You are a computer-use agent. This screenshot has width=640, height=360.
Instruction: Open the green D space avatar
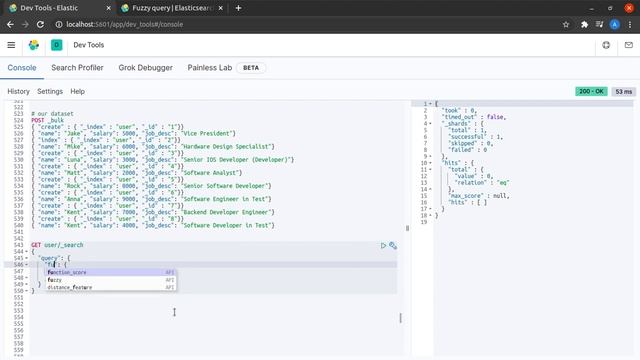56,45
